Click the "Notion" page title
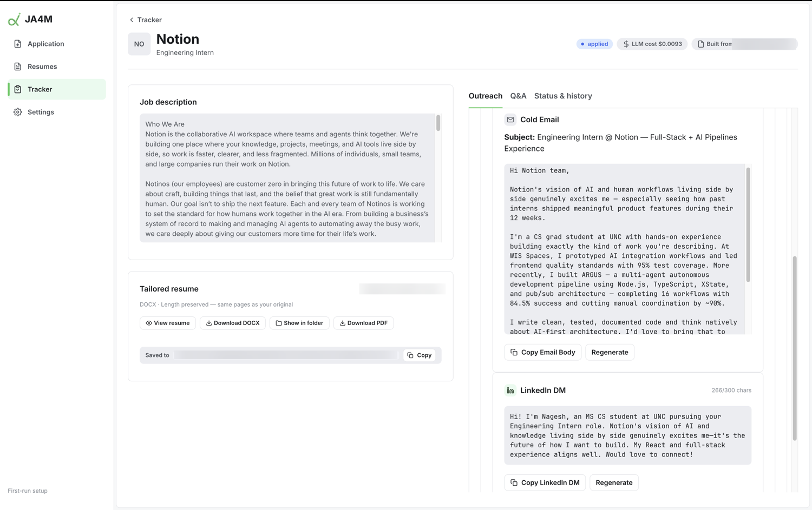The height and width of the screenshot is (510, 812). coord(178,39)
